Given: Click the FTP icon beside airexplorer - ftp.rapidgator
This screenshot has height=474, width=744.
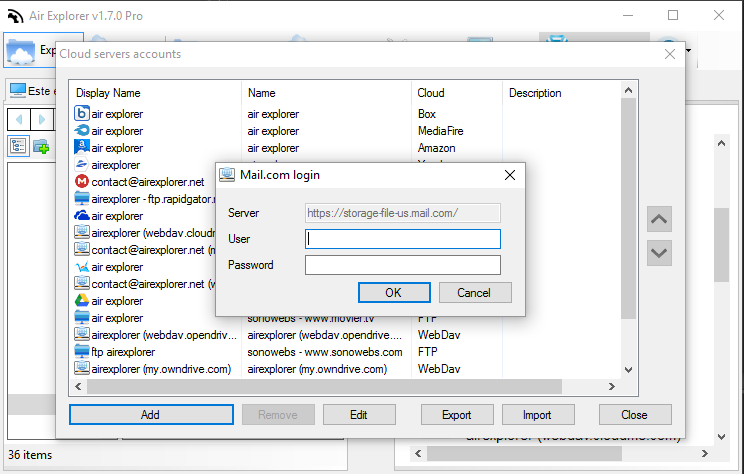Looking at the screenshot, I should (82, 198).
